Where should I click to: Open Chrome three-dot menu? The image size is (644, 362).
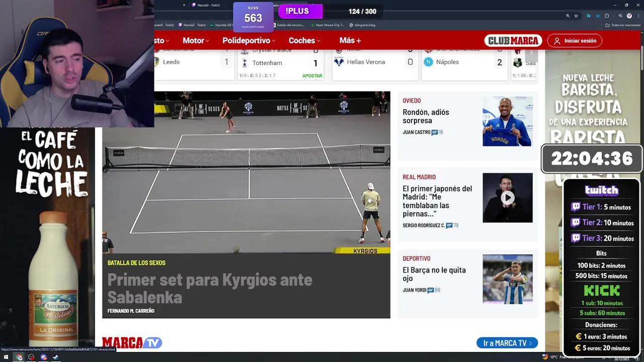click(638, 16)
